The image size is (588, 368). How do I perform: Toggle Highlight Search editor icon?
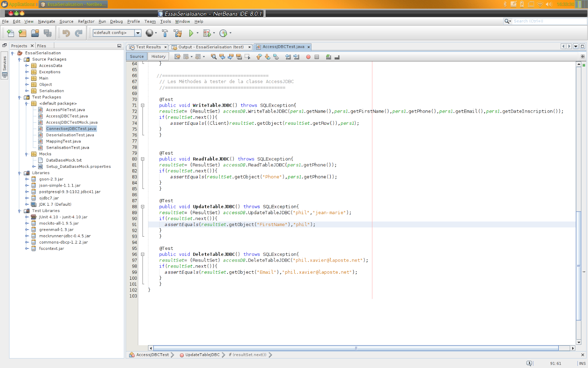coord(239,57)
